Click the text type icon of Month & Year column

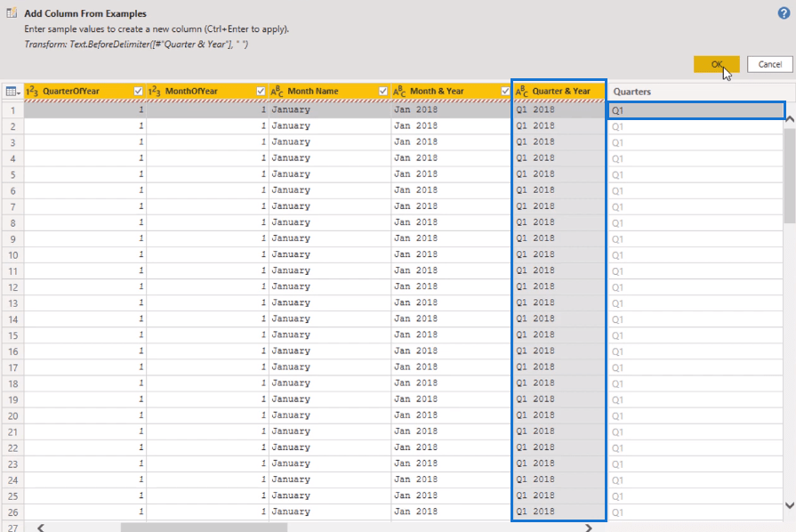399,91
